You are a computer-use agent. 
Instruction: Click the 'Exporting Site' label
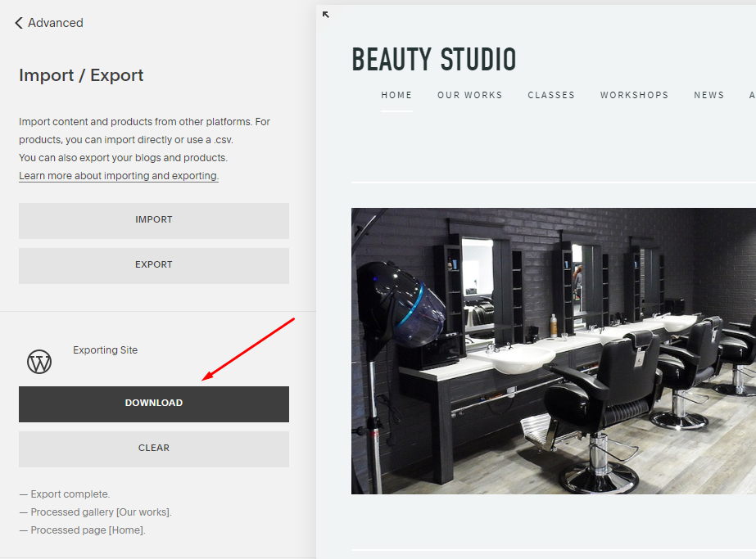(106, 350)
